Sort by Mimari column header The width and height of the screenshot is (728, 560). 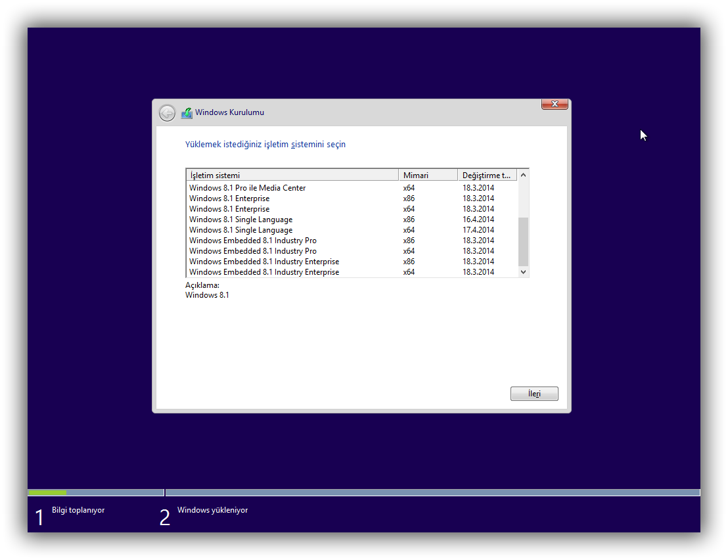point(428,175)
